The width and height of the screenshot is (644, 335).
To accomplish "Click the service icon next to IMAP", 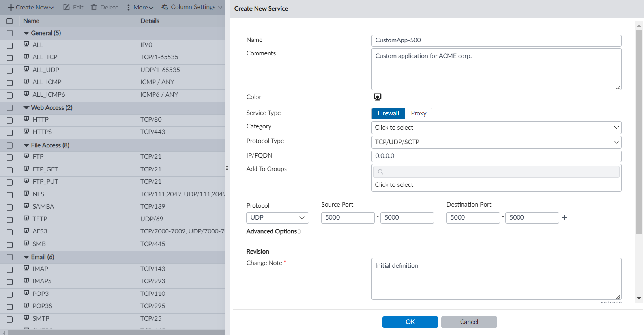I will [x=26, y=268].
